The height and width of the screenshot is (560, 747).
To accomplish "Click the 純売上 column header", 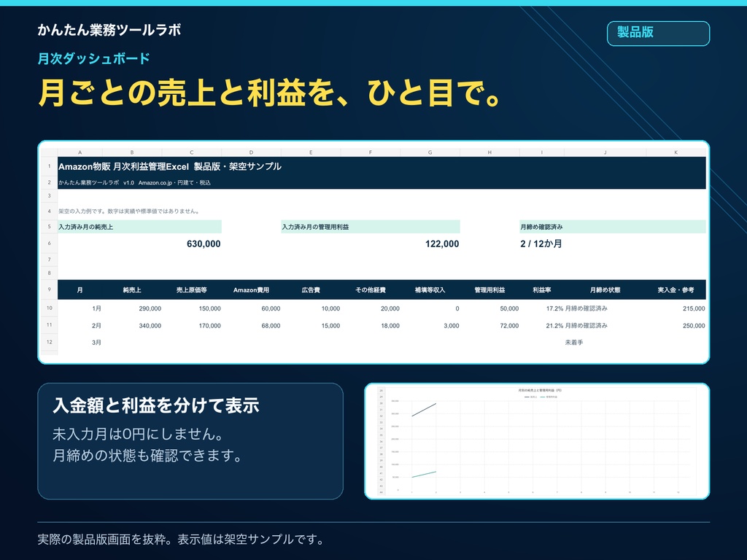I will coord(132,290).
